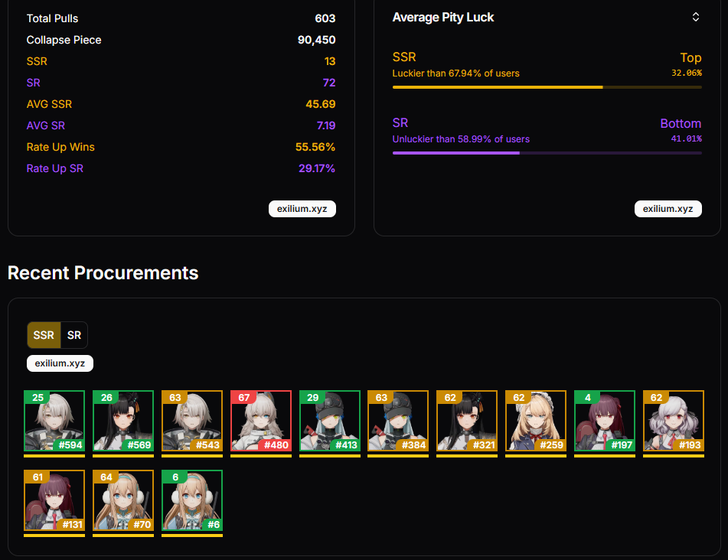Image resolution: width=728 pixels, height=560 pixels.
Task: Switch to the SR procurements tab
Action: click(74, 335)
